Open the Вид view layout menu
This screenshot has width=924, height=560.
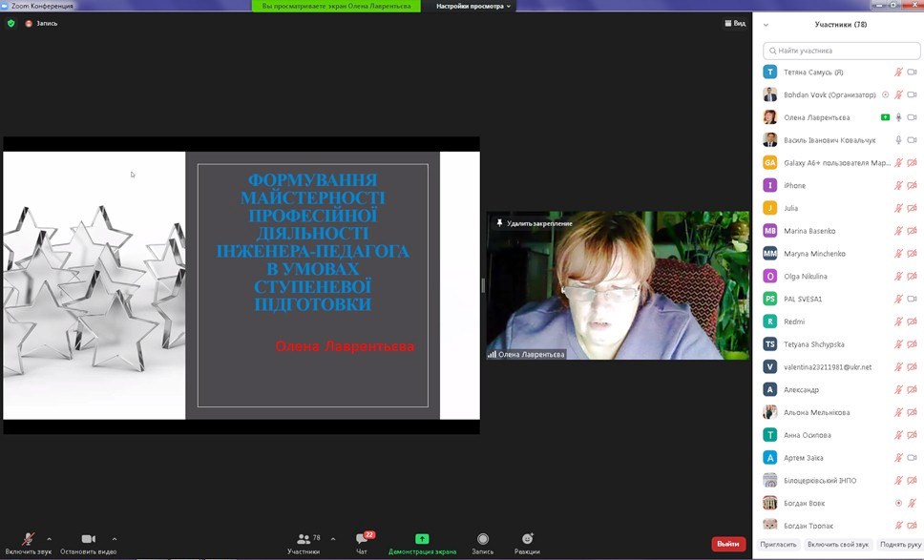click(735, 23)
